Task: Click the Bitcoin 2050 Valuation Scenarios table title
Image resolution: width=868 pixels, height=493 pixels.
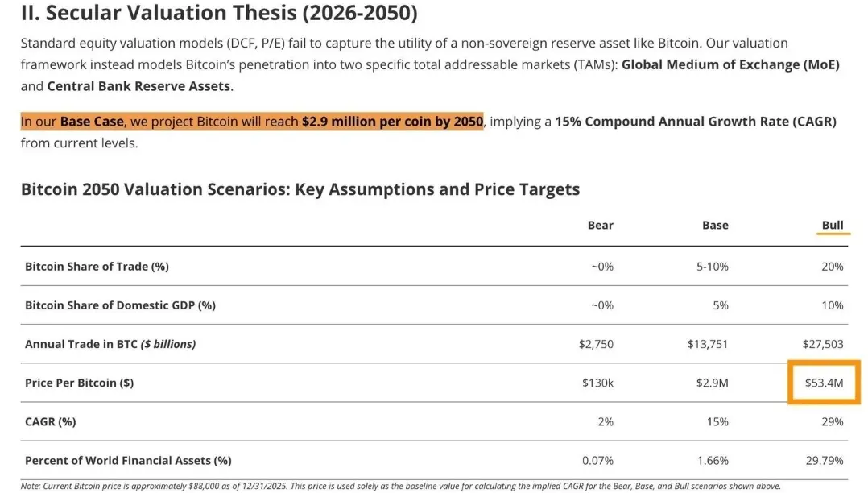Action: (300, 189)
